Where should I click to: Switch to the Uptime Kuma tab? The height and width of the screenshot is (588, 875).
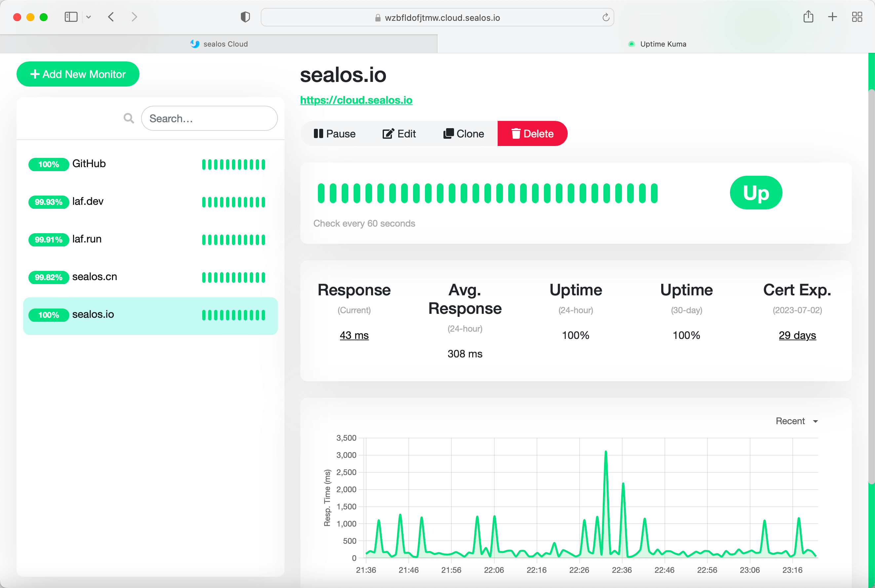656,44
